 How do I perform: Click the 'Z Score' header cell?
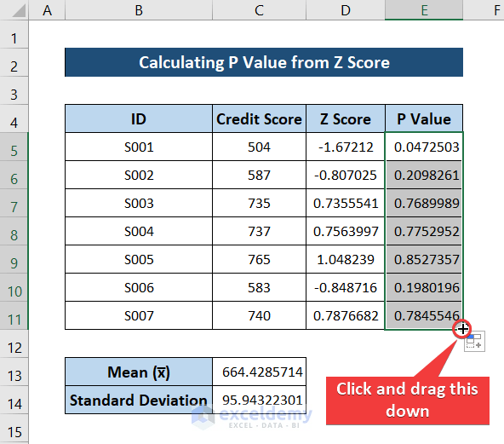click(x=346, y=118)
